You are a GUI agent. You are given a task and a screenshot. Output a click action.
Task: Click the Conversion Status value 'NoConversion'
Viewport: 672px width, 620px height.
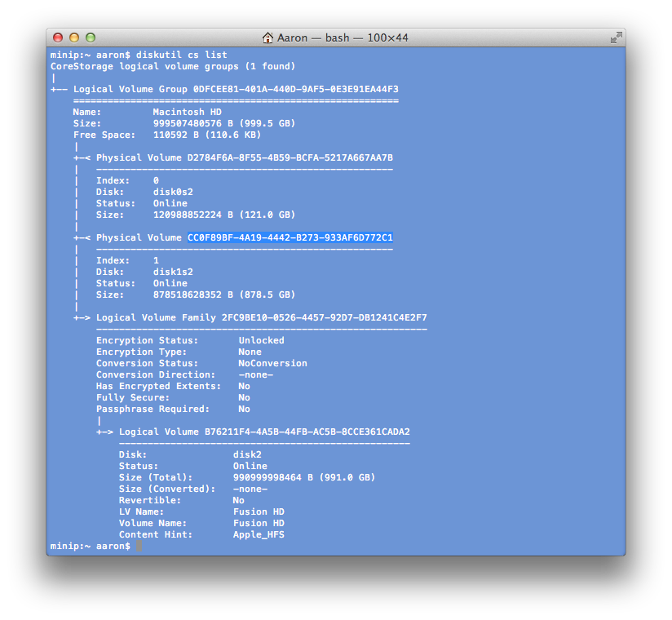tap(273, 364)
